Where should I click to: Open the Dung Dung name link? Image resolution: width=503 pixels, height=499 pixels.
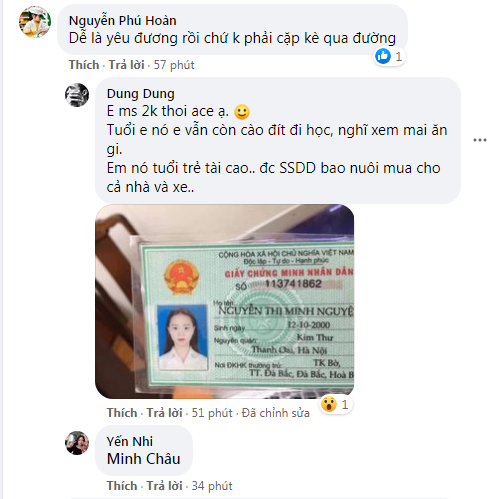[140, 94]
